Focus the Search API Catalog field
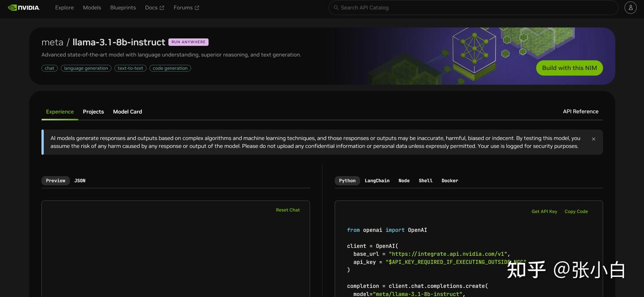 pyautogui.click(x=474, y=8)
